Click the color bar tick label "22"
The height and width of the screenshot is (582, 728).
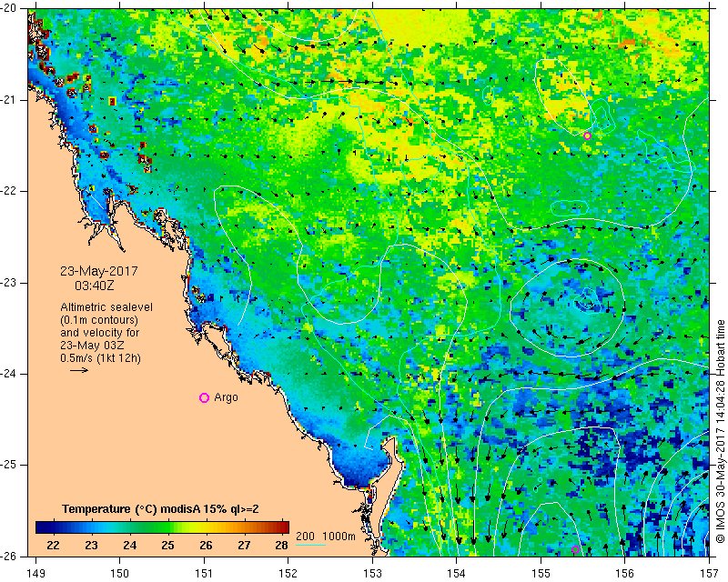[x=53, y=545]
